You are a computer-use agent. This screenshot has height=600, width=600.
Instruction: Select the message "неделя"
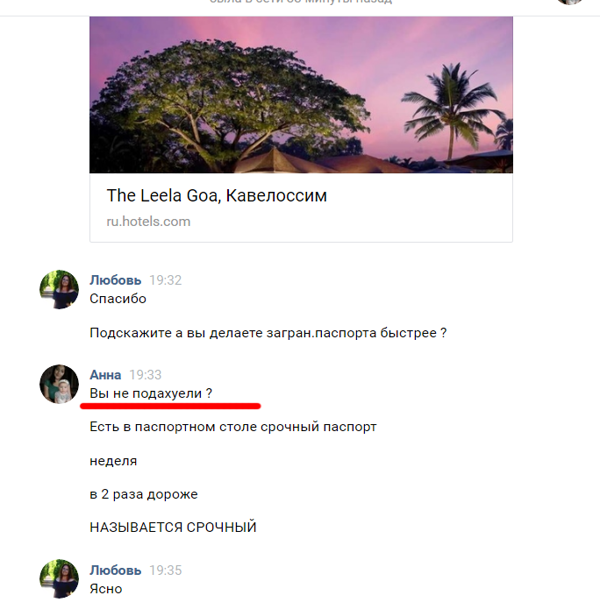click(x=113, y=461)
